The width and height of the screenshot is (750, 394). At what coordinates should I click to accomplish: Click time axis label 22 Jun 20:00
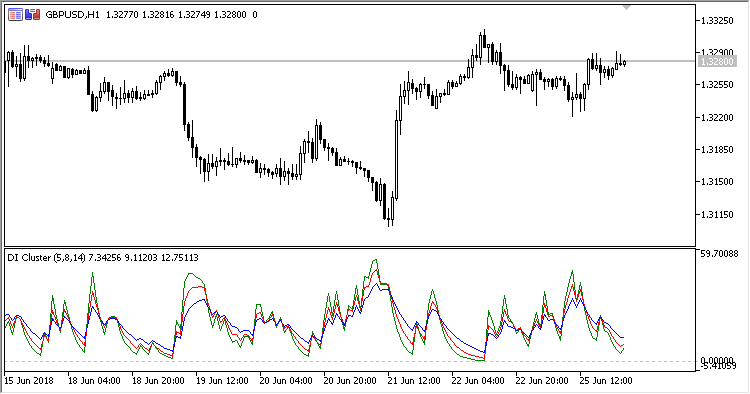(x=542, y=381)
